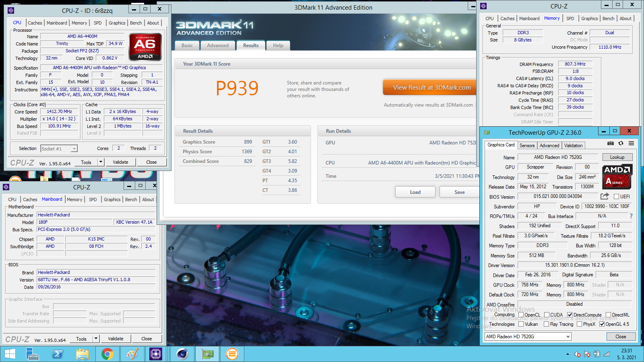Screen dimensions: 644x362
Task: Click the Hewlett-Packard Manufacturer field
Action: tap(96, 215)
